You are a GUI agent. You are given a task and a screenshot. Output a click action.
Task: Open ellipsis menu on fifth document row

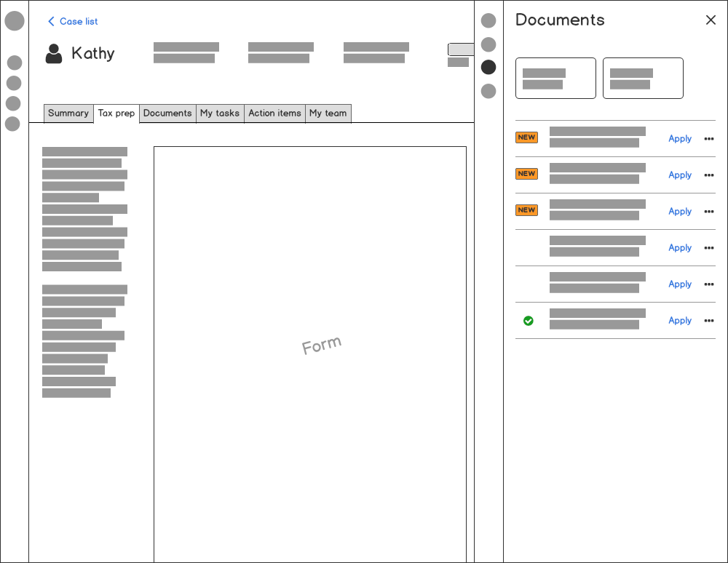pyautogui.click(x=709, y=284)
